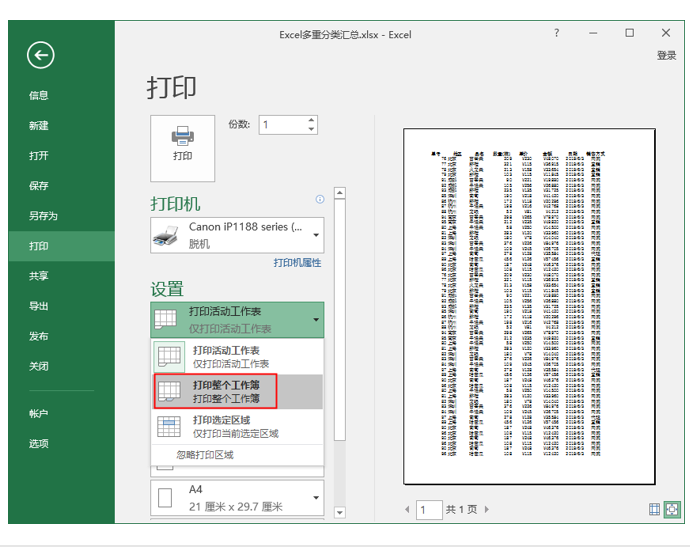Select 打开 in the backstage sidebar
This screenshot has height=547, width=690.
pos(39,156)
